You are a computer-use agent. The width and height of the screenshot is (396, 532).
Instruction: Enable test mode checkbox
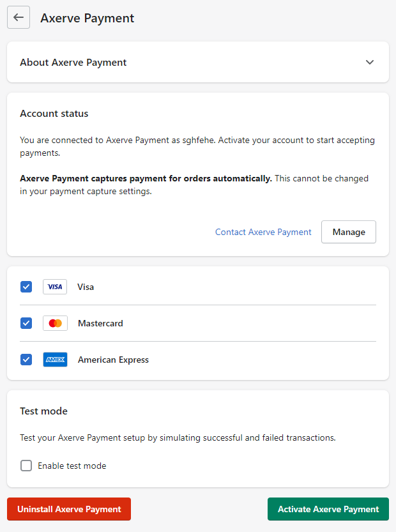point(26,466)
